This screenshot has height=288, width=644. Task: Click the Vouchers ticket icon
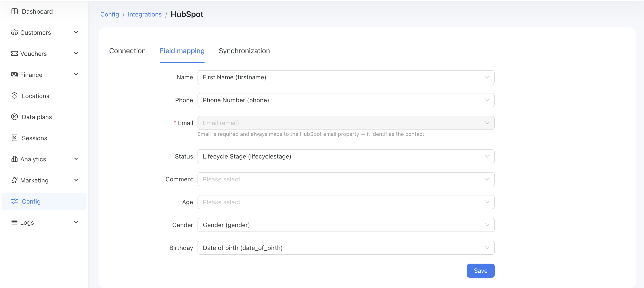(15, 53)
